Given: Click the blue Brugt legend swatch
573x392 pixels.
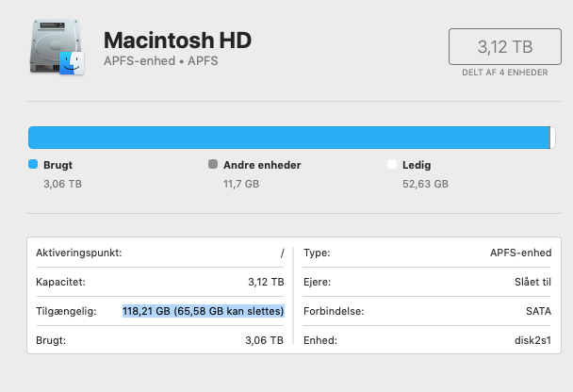Looking at the screenshot, I should pos(33,164).
